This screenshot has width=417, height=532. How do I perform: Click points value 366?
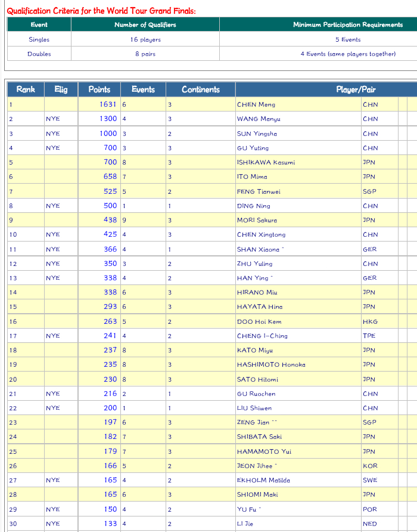tap(110, 249)
